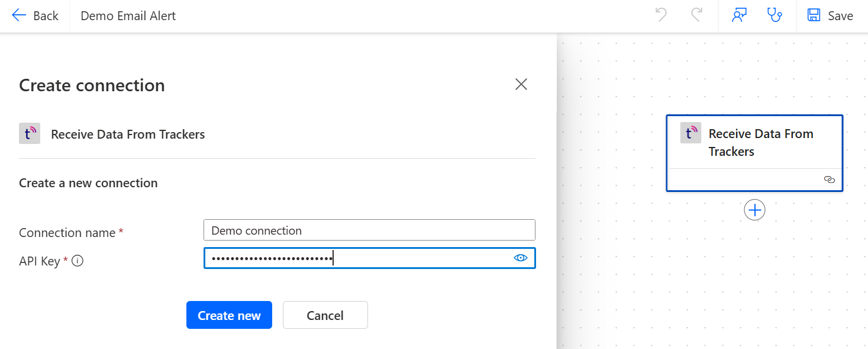Close the Create connection panel
868x349 pixels.
tap(521, 85)
